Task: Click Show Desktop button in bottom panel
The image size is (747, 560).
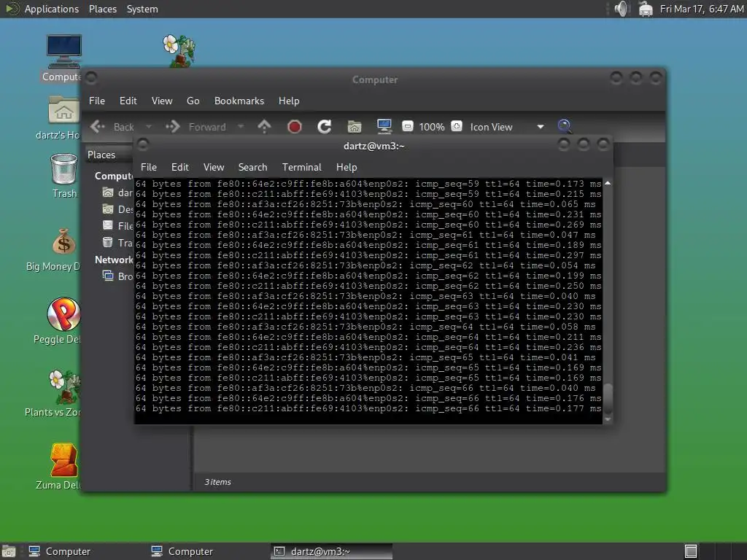Action: (9, 551)
